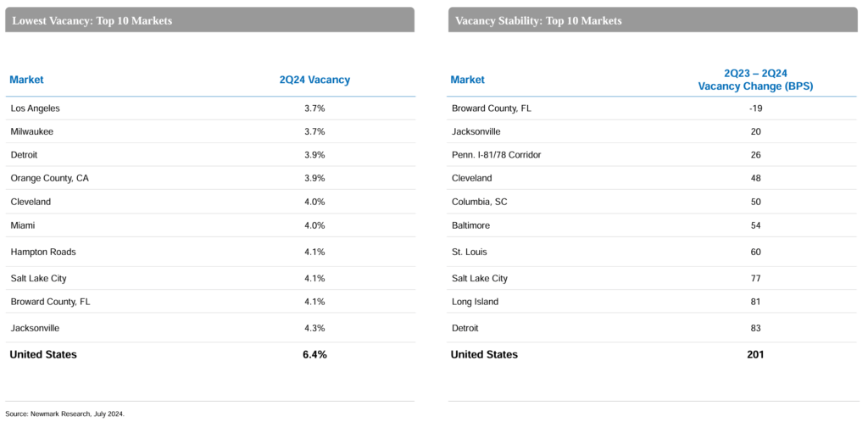
Task: Select the Columbia, SC market name
Action: [480, 202]
